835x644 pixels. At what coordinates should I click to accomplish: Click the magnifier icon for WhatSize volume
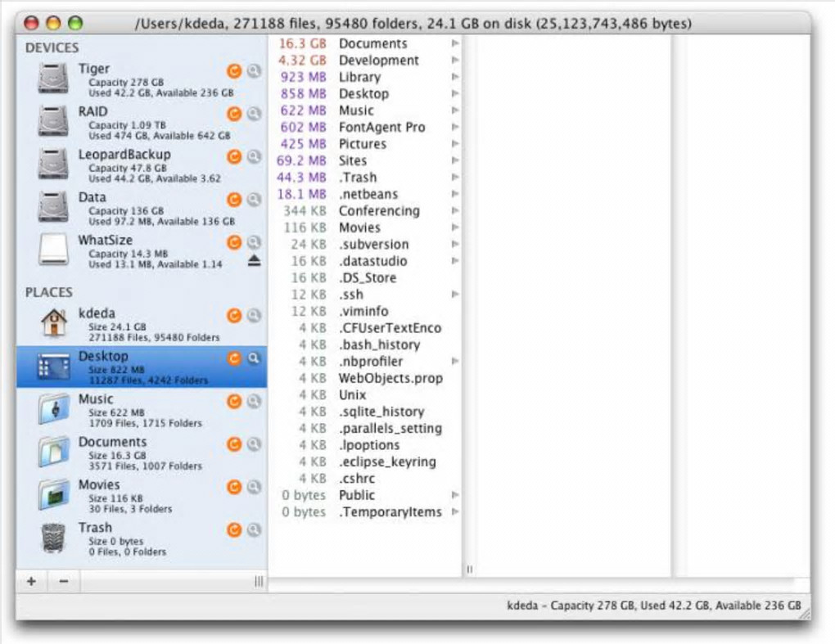[255, 243]
